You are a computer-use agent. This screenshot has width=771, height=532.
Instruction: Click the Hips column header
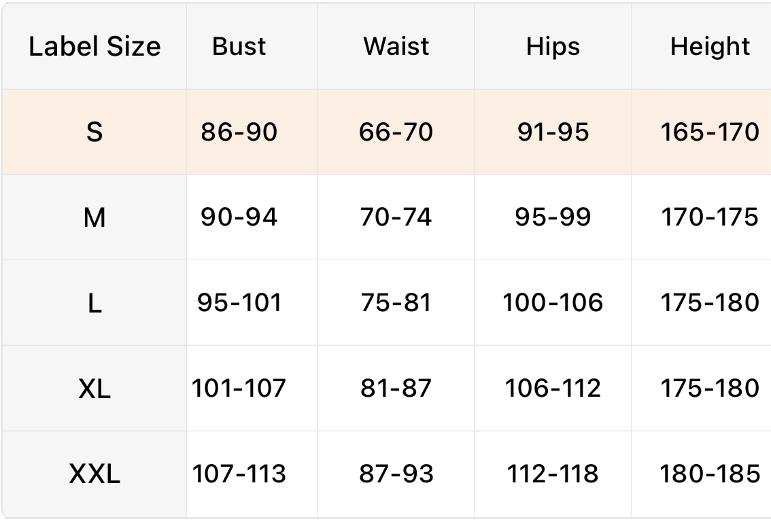click(553, 46)
